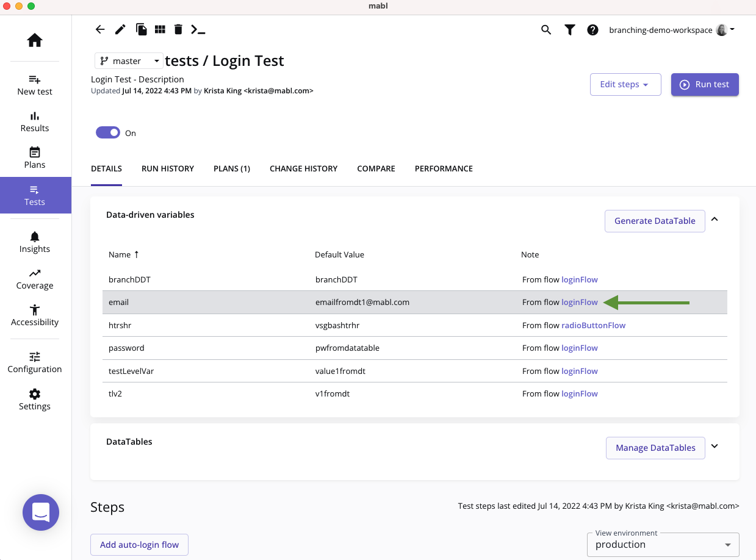Click the trash delete icon
The image size is (756, 560).
click(178, 29)
